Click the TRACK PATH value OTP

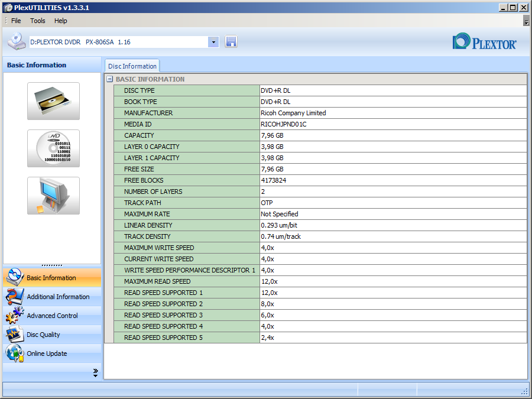[x=267, y=203]
